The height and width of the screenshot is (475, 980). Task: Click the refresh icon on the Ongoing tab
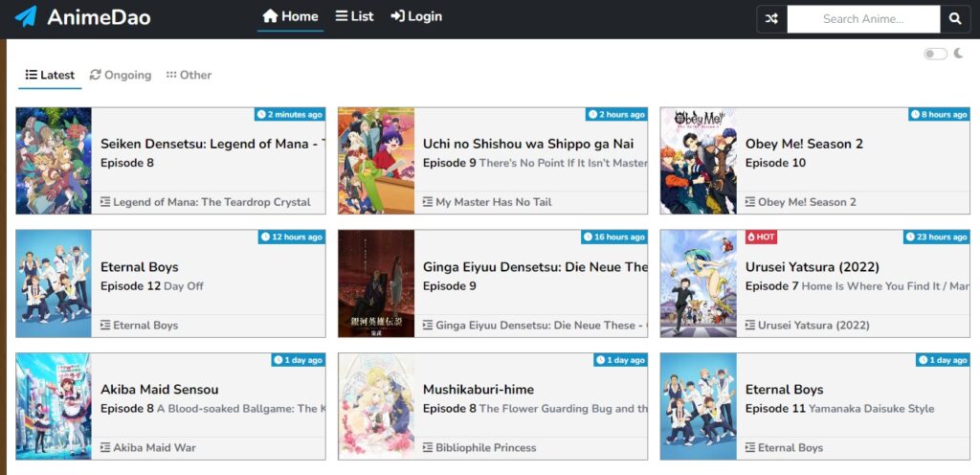[95, 75]
